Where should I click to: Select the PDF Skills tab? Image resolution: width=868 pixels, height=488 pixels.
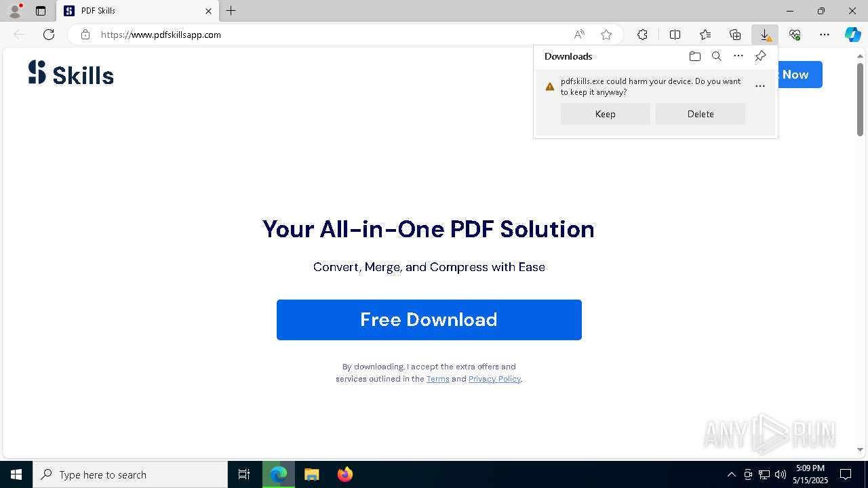pos(138,11)
